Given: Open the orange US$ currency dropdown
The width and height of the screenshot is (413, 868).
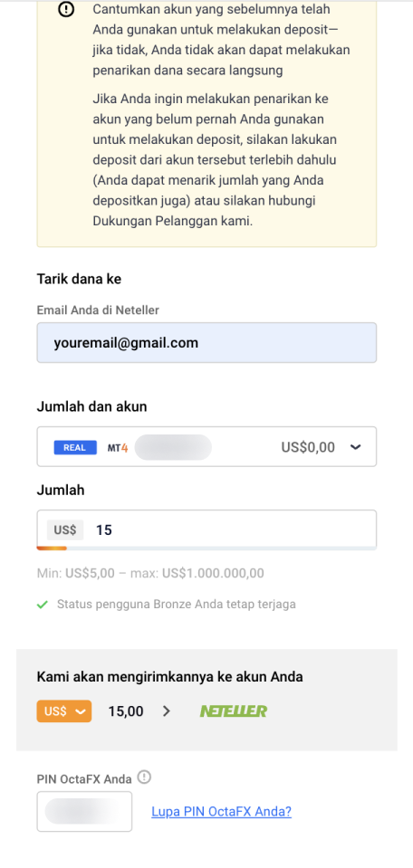Looking at the screenshot, I should point(64,711).
